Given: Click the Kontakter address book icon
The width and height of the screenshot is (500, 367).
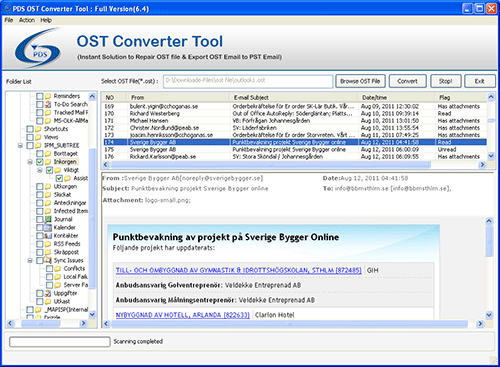Looking at the screenshot, I should coord(48,235).
